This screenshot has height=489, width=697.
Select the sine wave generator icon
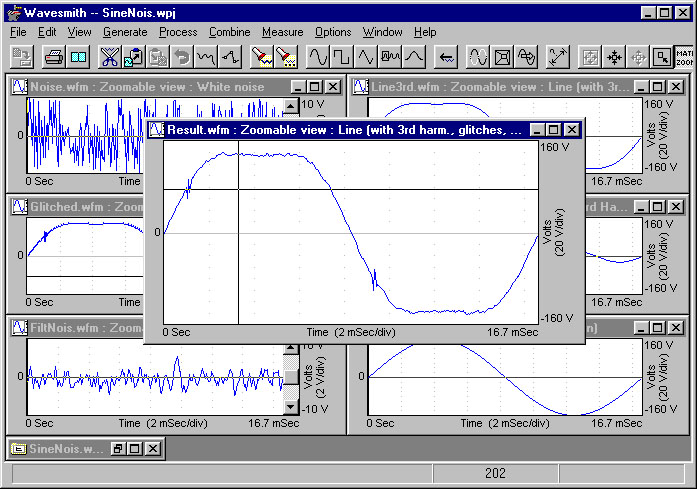[x=318, y=57]
